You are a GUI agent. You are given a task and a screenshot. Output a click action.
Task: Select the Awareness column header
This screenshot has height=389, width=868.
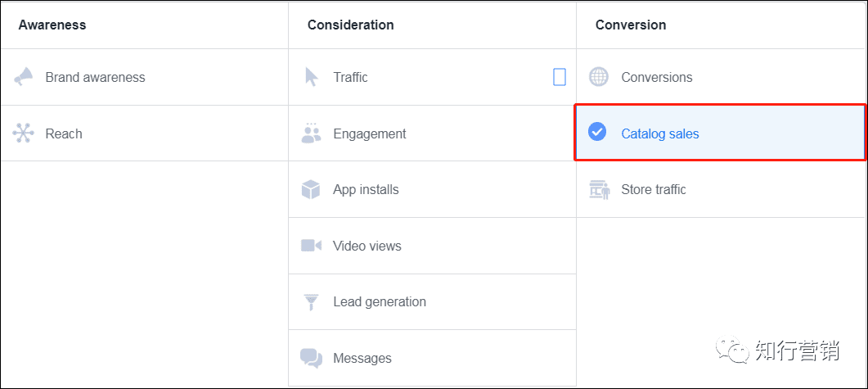click(52, 25)
